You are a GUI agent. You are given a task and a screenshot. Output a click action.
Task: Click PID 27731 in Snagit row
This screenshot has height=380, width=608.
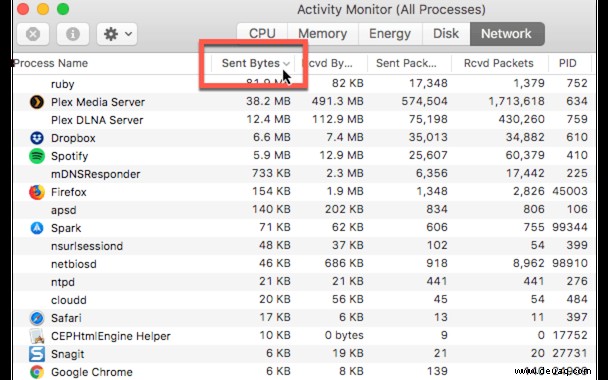click(570, 353)
